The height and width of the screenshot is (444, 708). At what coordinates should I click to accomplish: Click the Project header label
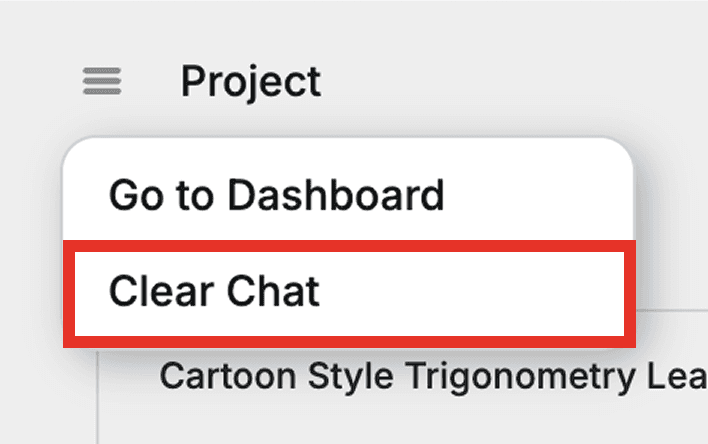[251, 81]
